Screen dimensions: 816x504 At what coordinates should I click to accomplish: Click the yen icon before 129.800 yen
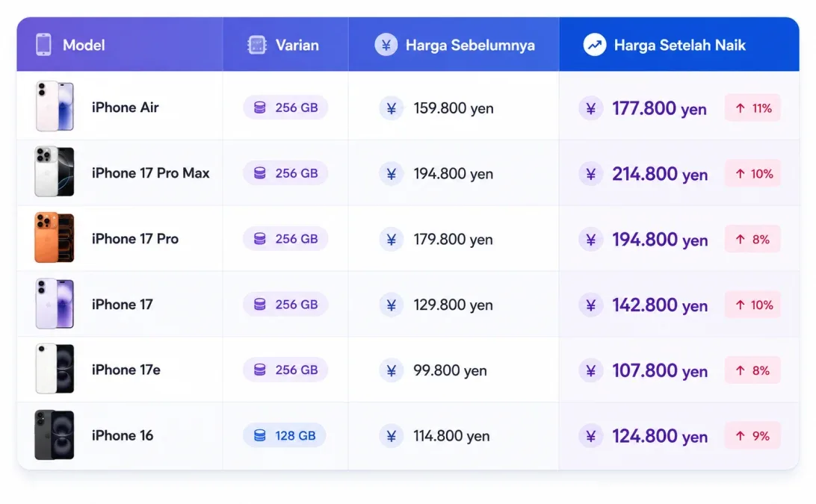(392, 305)
